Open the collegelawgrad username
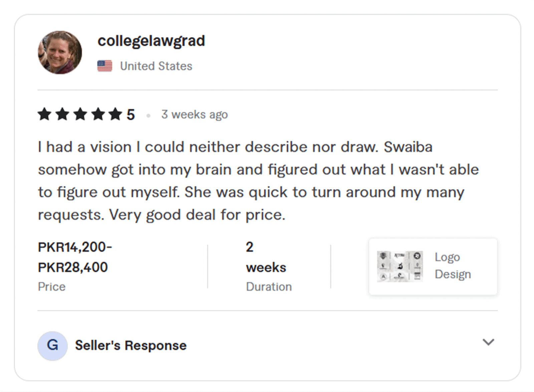This screenshot has width=534, height=392. pyautogui.click(x=151, y=41)
